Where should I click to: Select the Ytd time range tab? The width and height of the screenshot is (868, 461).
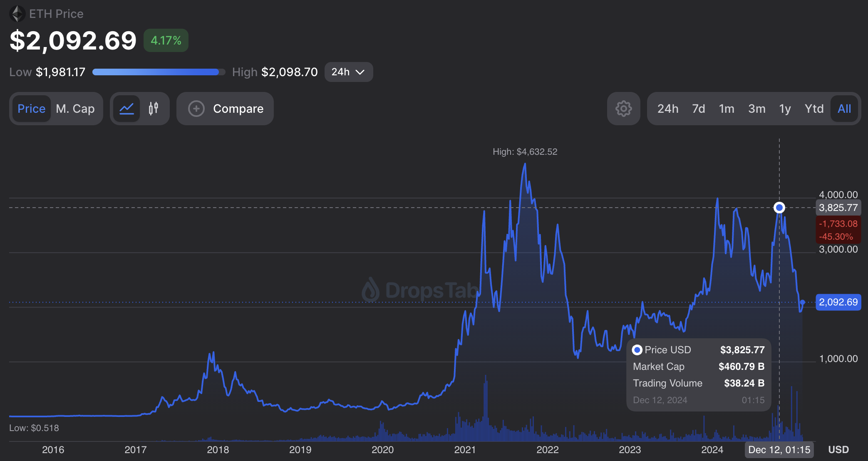813,109
